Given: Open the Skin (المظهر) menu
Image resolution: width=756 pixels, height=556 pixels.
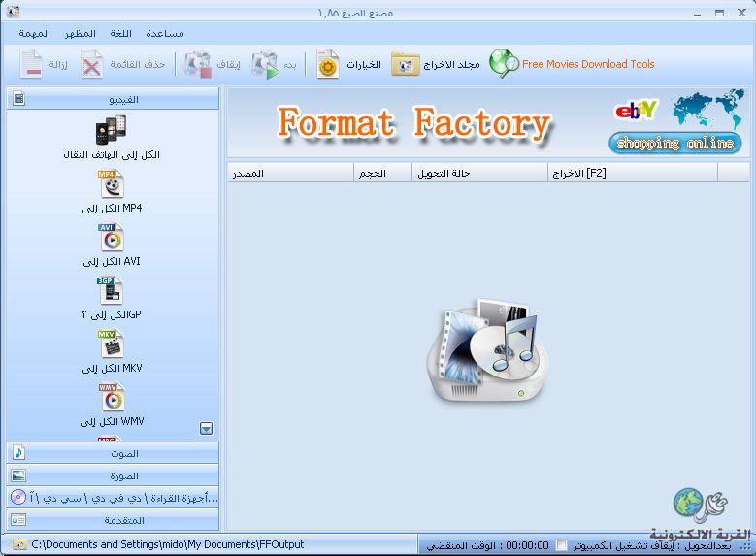Looking at the screenshot, I should 80,33.
